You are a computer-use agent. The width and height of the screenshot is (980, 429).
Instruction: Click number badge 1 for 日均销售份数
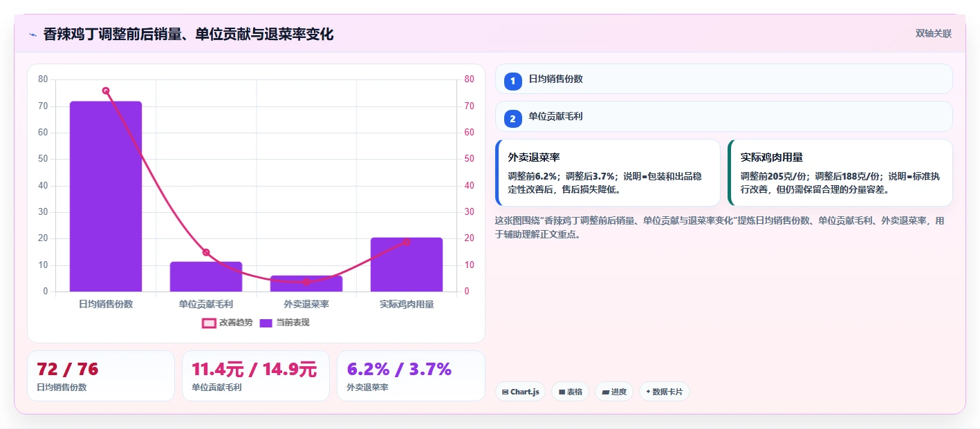[512, 82]
